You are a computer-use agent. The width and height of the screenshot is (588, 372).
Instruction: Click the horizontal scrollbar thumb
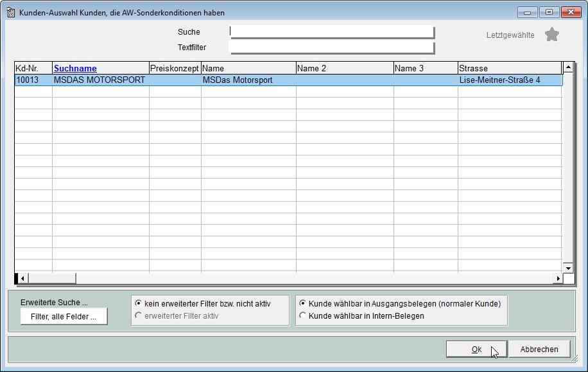coord(52,279)
